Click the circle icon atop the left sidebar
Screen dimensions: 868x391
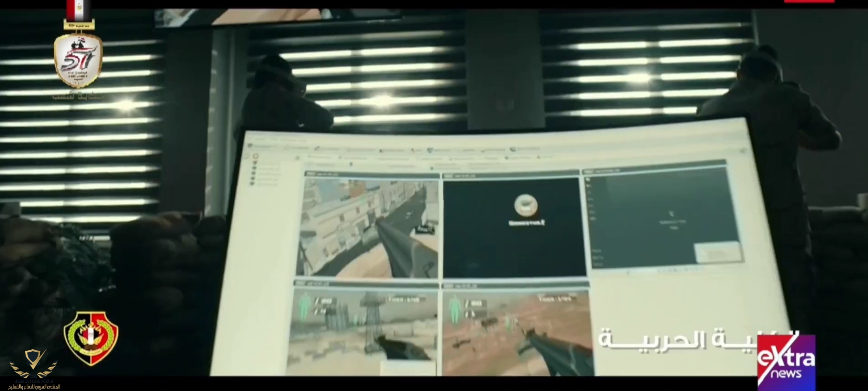(256, 156)
